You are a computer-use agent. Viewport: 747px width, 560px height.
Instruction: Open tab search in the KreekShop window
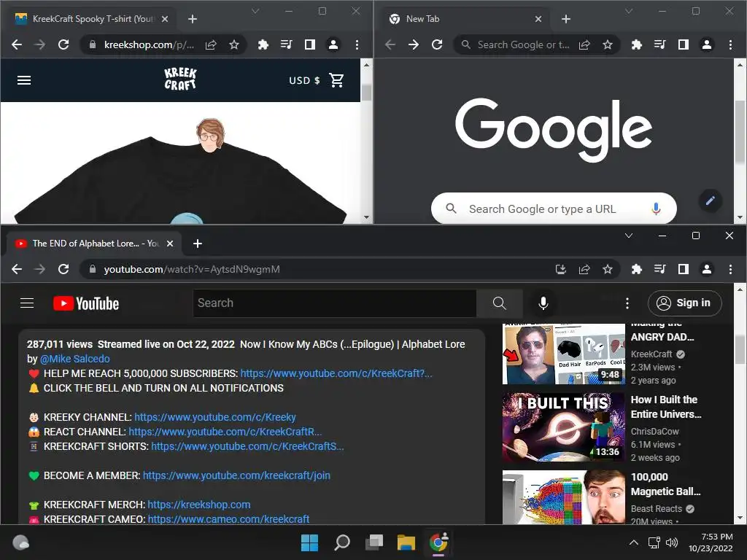[x=255, y=11]
